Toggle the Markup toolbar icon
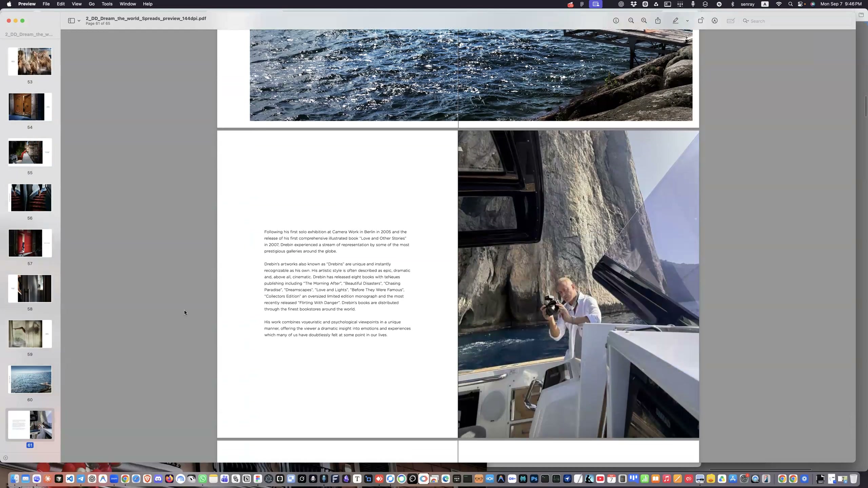This screenshot has width=868, height=488. (x=715, y=21)
